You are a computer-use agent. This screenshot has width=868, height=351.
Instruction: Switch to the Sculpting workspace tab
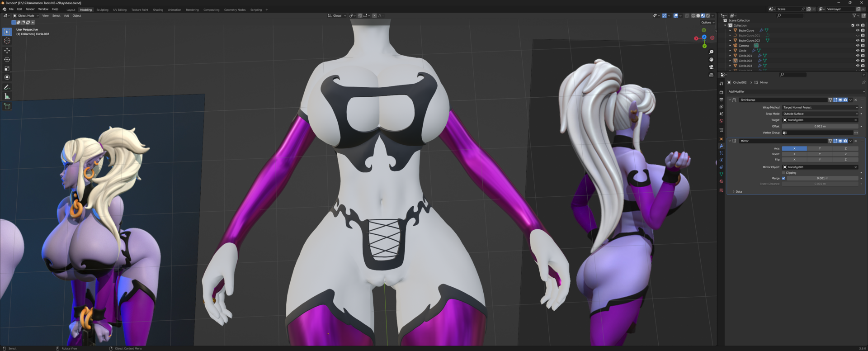(103, 9)
